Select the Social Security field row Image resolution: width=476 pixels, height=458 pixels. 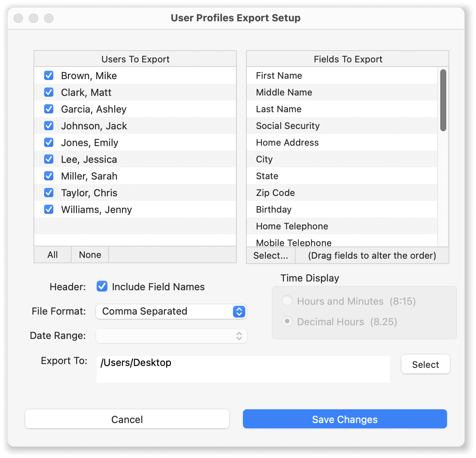(x=342, y=126)
